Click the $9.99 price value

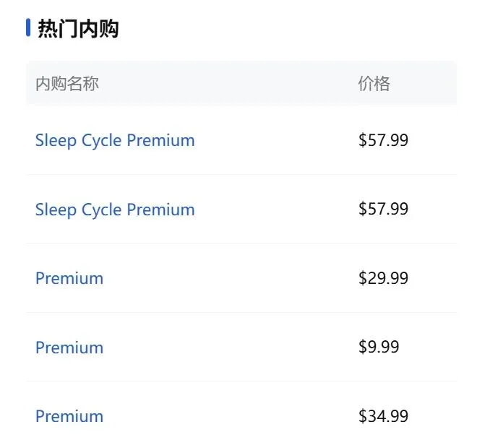click(379, 347)
